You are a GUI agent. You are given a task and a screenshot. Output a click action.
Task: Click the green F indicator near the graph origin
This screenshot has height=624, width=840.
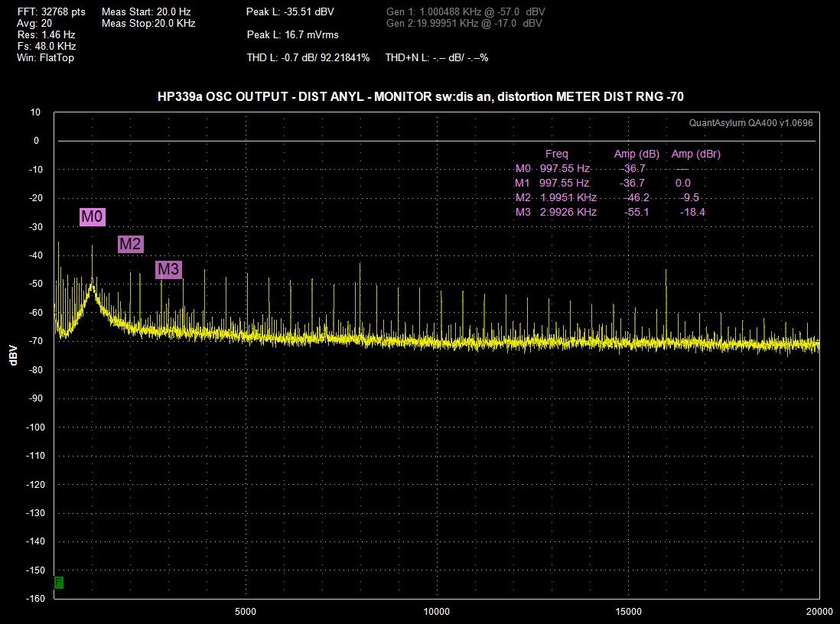tap(59, 582)
